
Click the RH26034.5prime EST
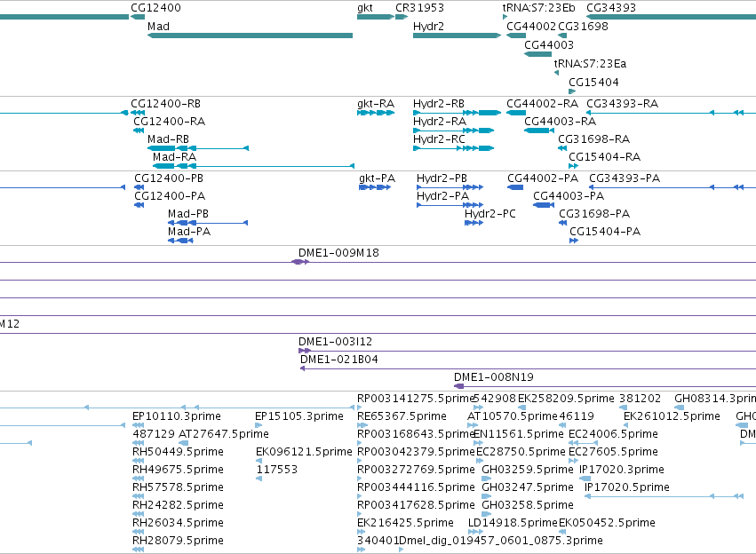(x=139, y=532)
